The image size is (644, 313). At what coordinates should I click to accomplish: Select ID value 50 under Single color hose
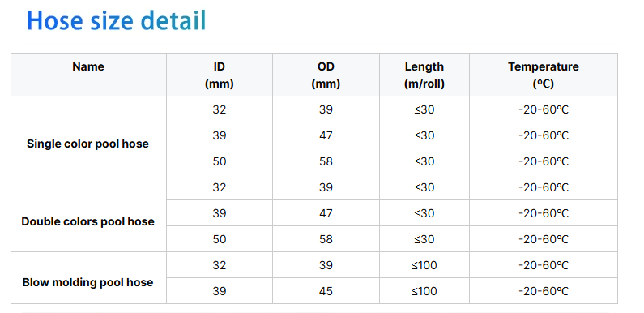[220, 161]
